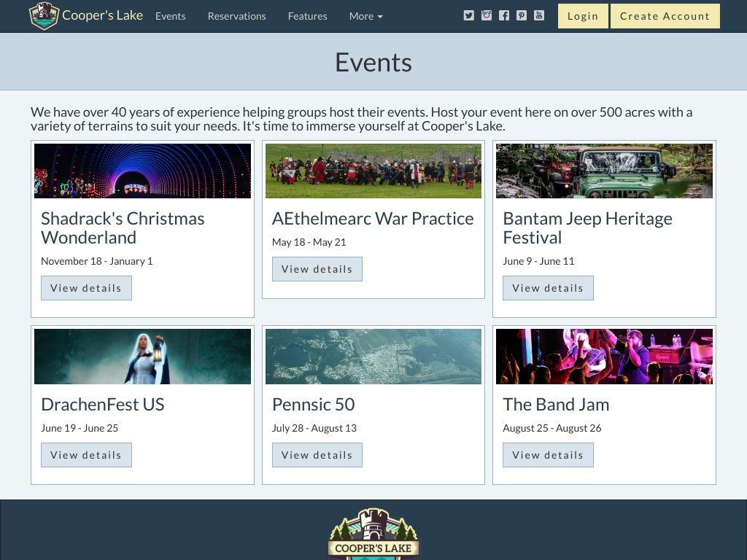The height and width of the screenshot is (560, 747).
Task: Select the Bantam Jeep Heritage Festival title
Action: pyautogui.click(x=587, y=228)
